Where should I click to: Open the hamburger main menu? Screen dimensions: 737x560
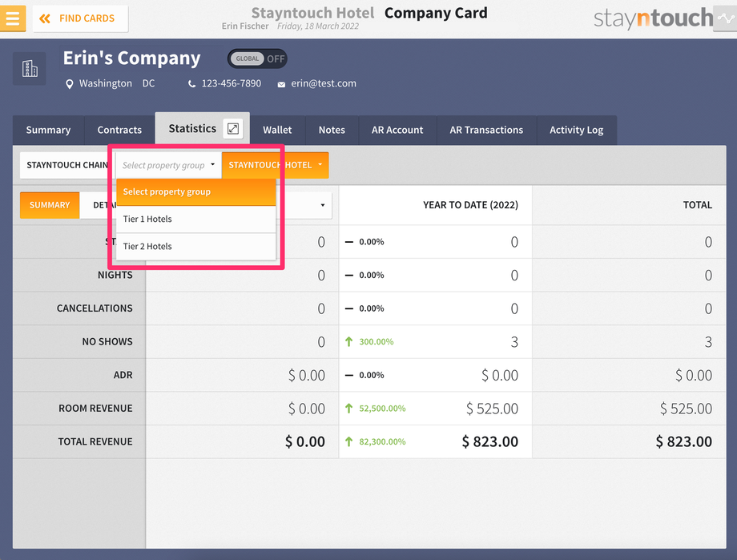click(13, 18)
